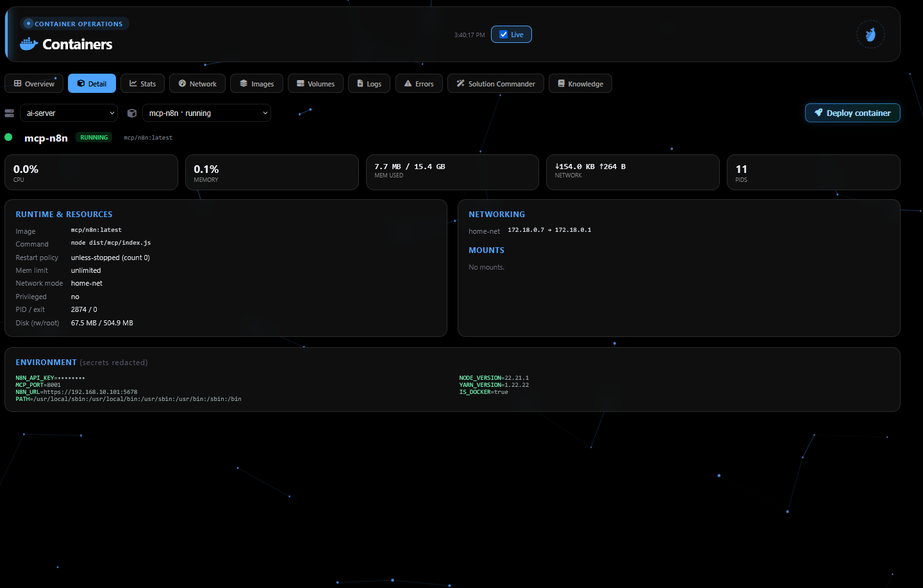
Task: Switch to the Overview tab
Action: coord(34,84)
